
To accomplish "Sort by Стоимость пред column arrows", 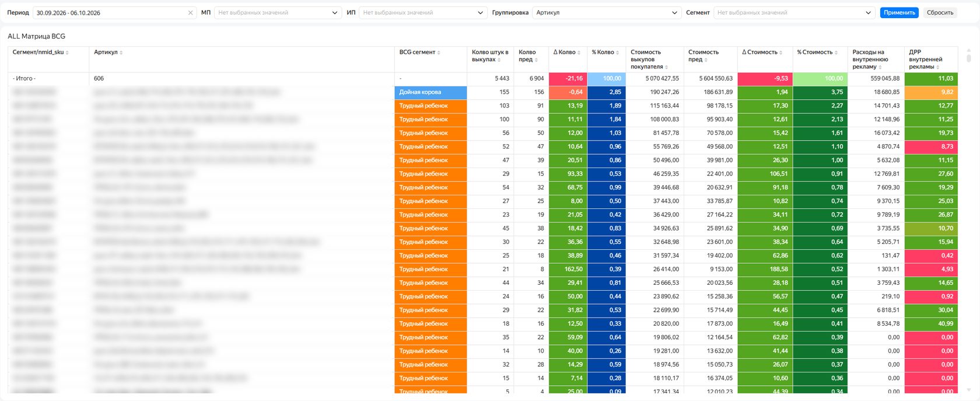I will pyautogui.click(x=706, y=60).
